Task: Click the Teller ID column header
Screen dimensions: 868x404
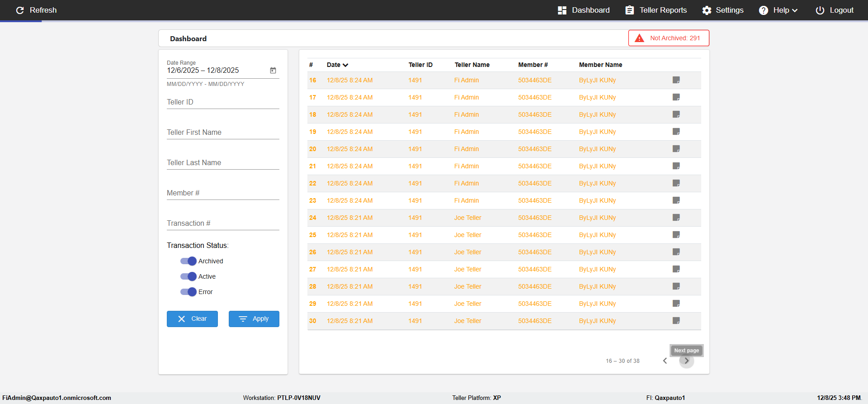Action: click(420, 65)
